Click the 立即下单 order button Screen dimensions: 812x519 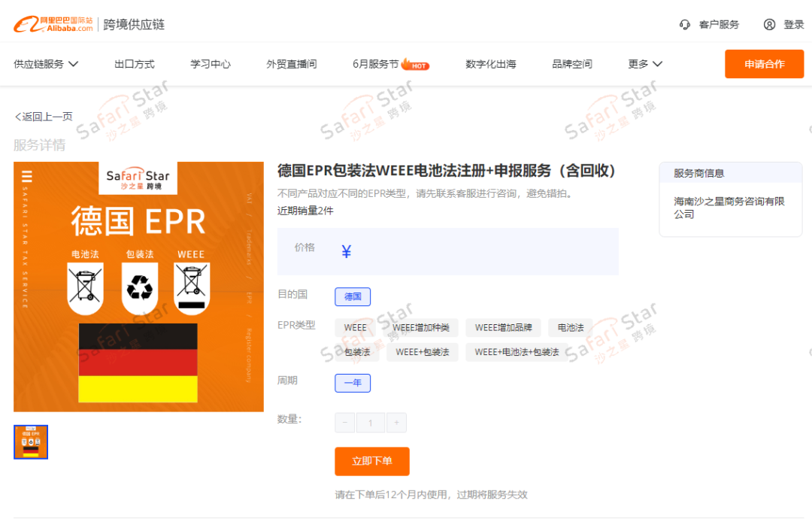pyautogui.click(x=371, y=461)
